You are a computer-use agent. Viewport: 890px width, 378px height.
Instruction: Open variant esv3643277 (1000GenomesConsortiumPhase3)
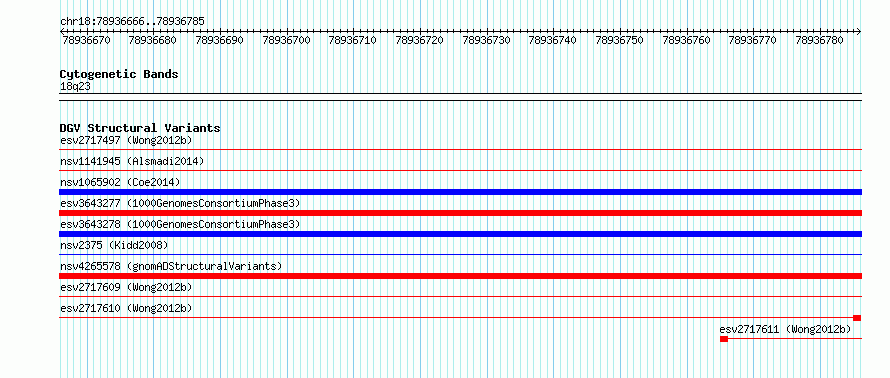tap(180, 203)
